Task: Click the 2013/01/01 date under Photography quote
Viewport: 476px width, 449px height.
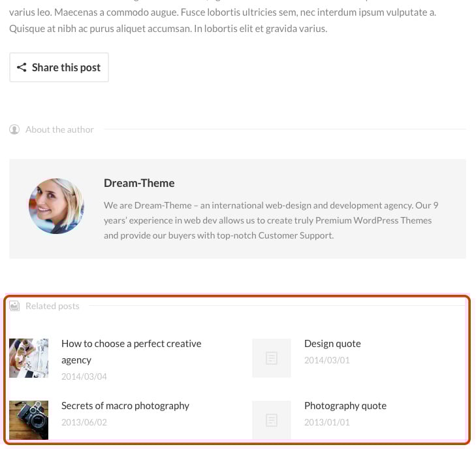Action: (x=327, y=422)
